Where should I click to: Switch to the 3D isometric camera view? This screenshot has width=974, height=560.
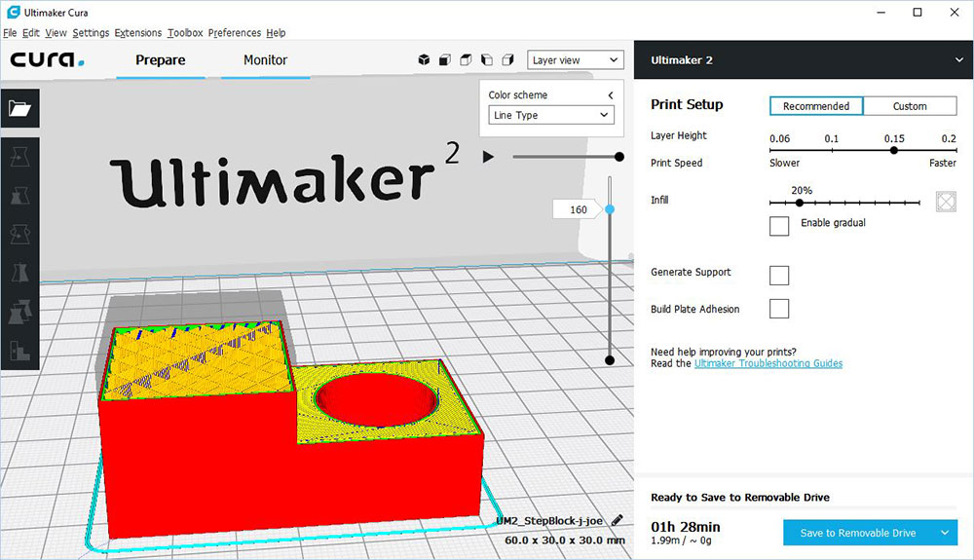pyautogui.click(x=424, y=60)
